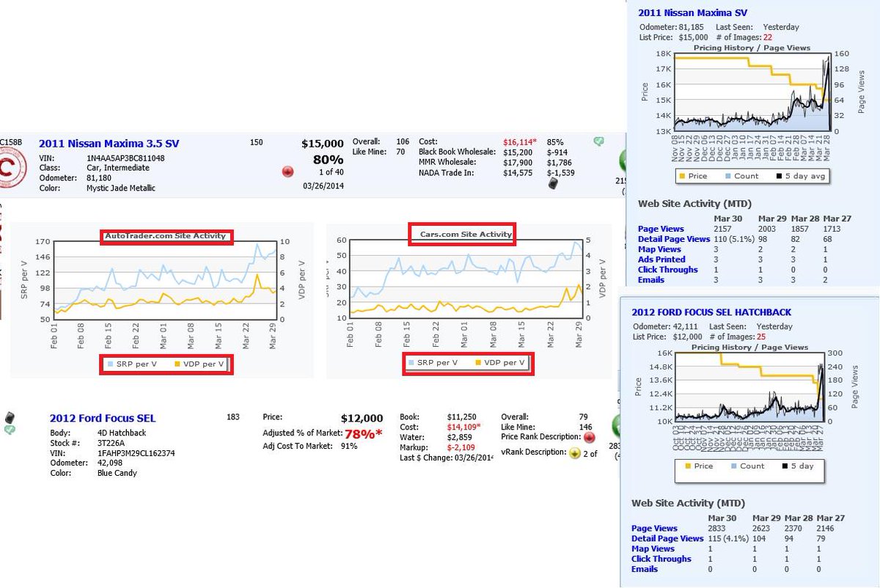Toggle VDP per V legend in the AutoTrader chart
This screenshot has height=588, width=880.
tap(199, 364)
